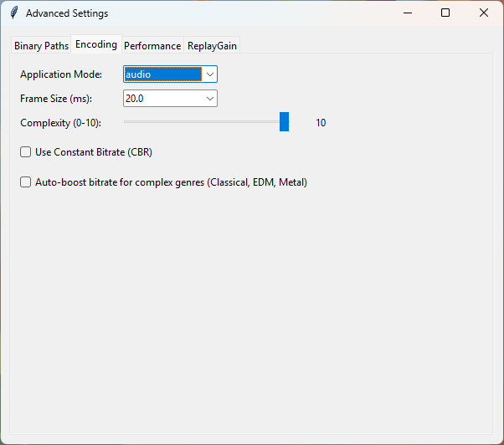Click the Complexity value '10'

pos(321,123)
